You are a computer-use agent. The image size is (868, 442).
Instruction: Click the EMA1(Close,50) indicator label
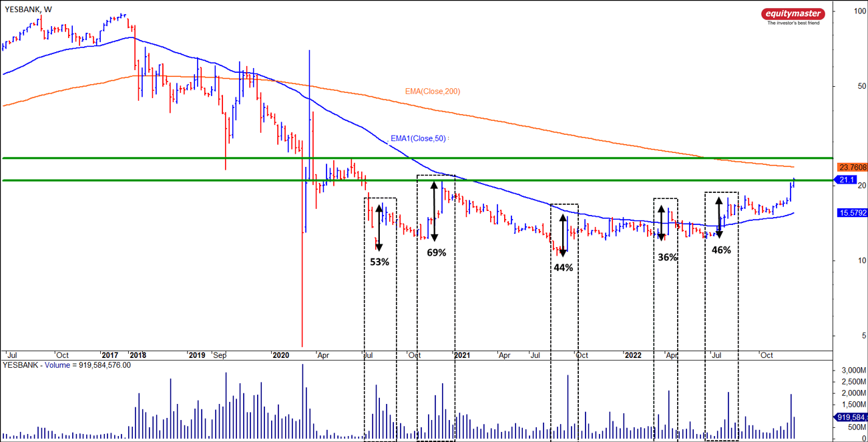[418, 139]
